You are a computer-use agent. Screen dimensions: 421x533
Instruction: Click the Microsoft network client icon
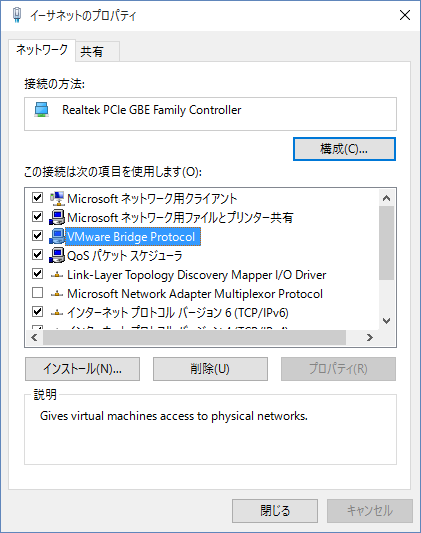[57, 198]
